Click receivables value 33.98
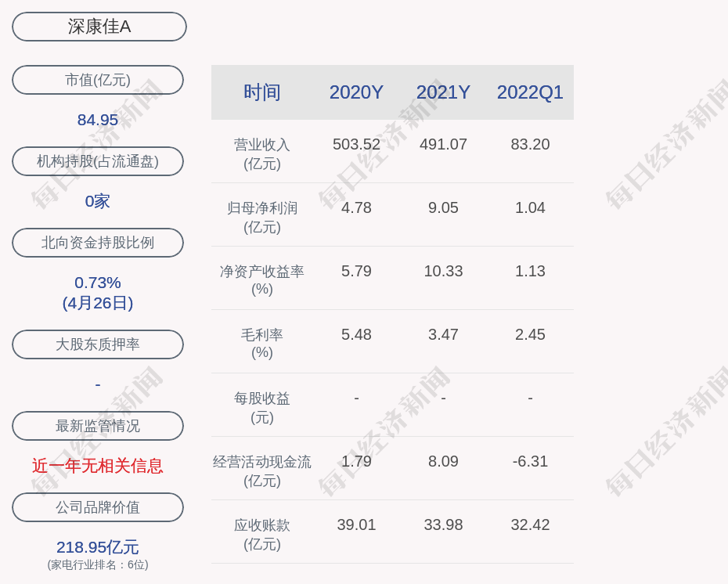 click(x=443, y=525)
